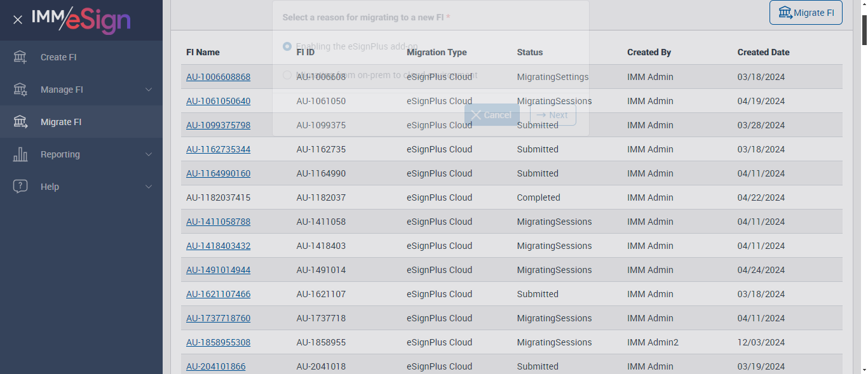Image resolution: width=868 pixels, height=374 pixels.
Task: Open FI link AU-1621107466
Action: 218,294
